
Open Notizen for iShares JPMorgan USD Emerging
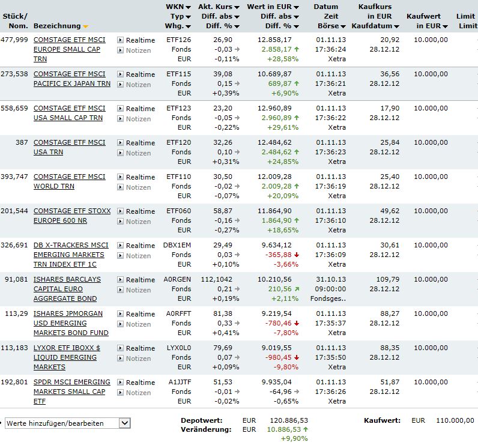point(134,324)
